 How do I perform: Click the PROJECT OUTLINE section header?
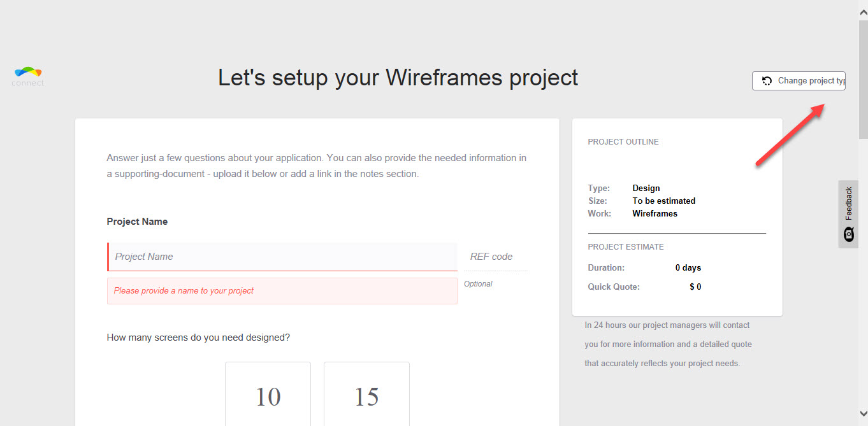click(623, 142)
